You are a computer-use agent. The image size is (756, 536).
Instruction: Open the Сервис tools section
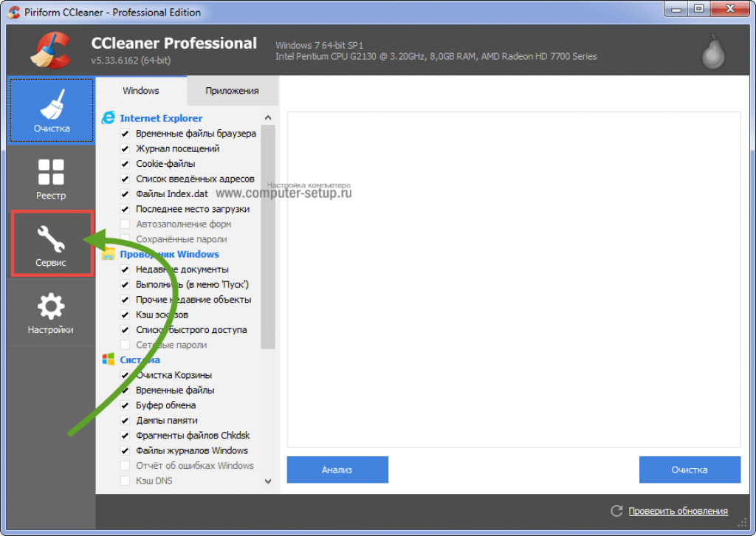point(52,244)
